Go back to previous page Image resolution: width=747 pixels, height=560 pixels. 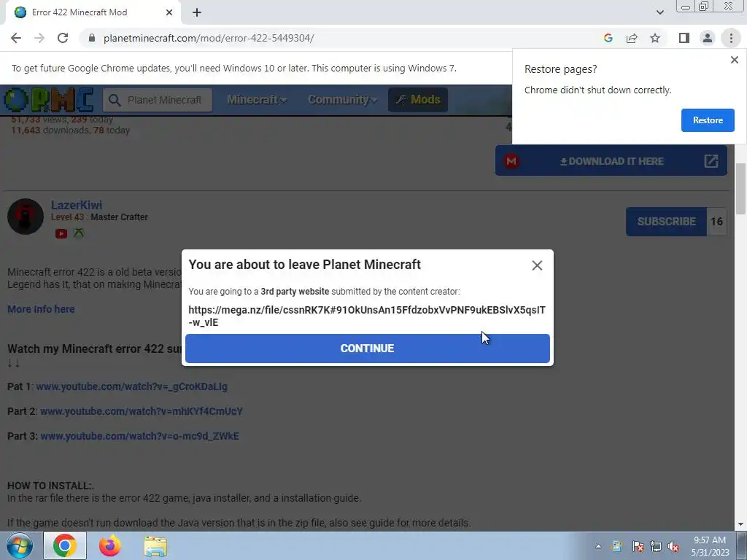tap(16, 38)
